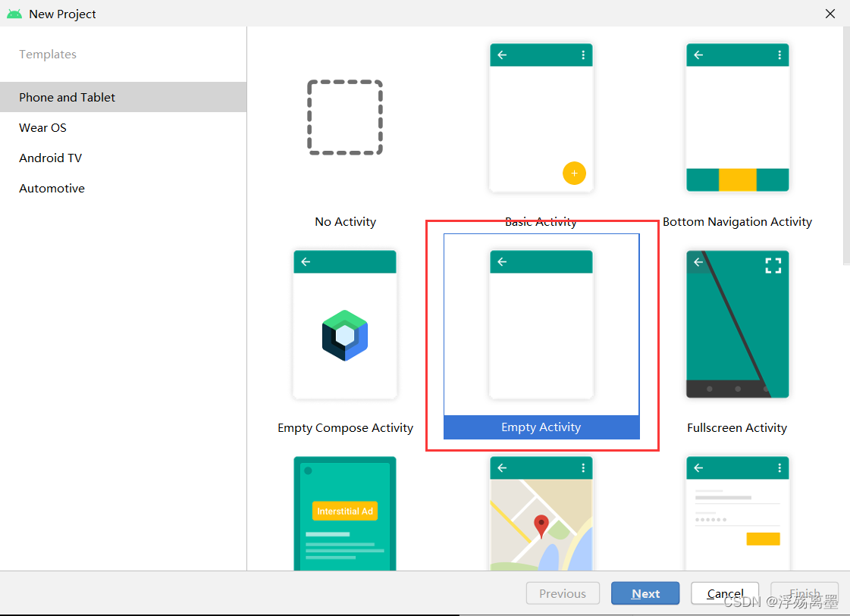Choose the Bottom Navigation Activity template preview
Viewport: 850px width, 616px height.
click(x=737, y=117)
